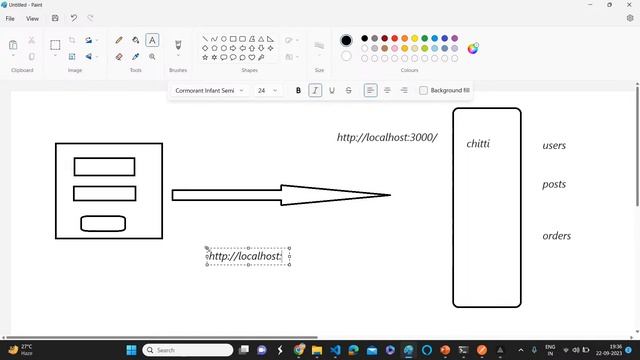The image size is (640, 360).
Task: Select the Text tool
Action: click(x=152, y=40)
